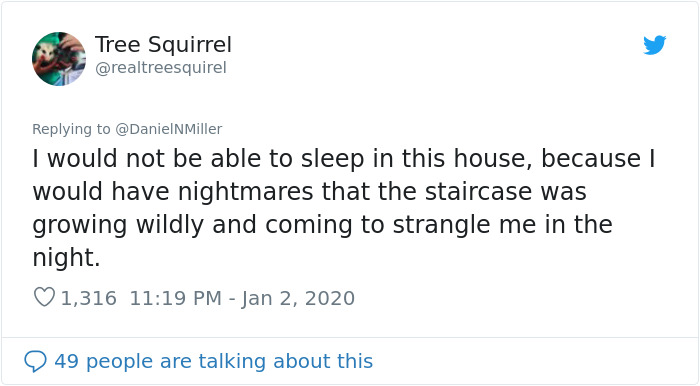Click the word 'sleep' in the tweet
The image size is (700, 386).
pyautogui.click(x=332, y=160)
